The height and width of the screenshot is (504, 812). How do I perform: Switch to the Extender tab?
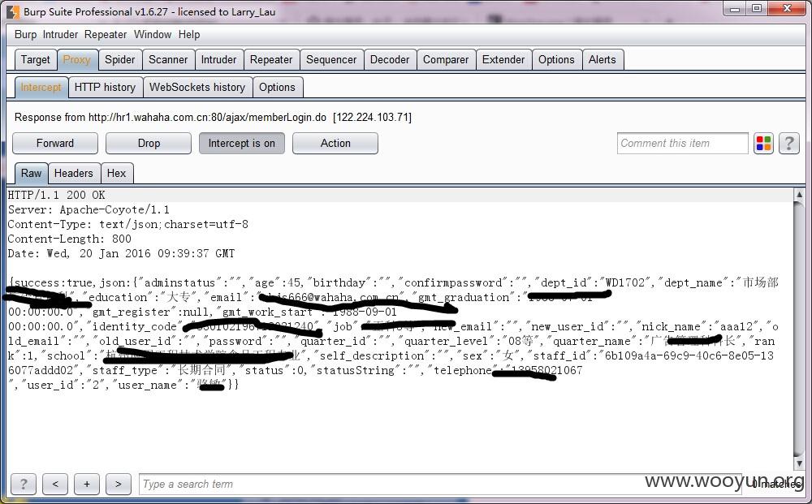503,59
